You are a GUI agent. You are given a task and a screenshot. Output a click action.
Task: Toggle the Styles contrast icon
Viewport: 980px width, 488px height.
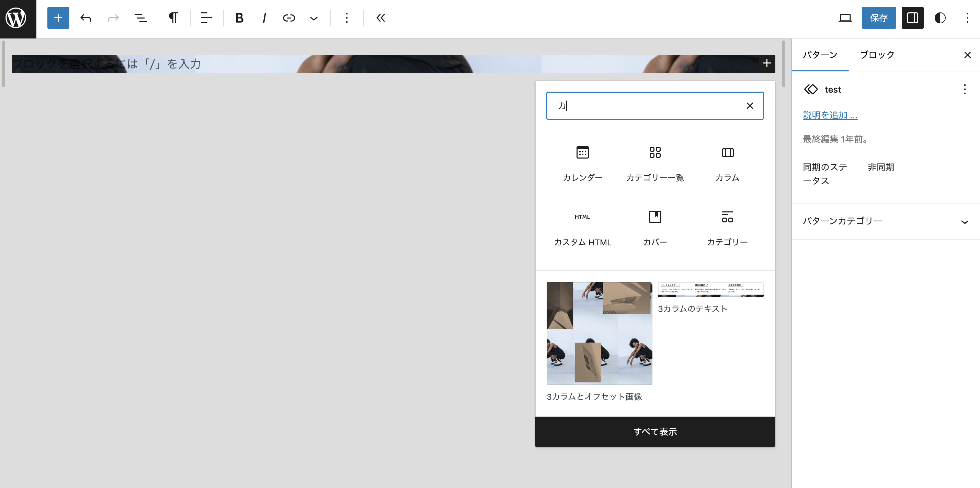[940, 18]
